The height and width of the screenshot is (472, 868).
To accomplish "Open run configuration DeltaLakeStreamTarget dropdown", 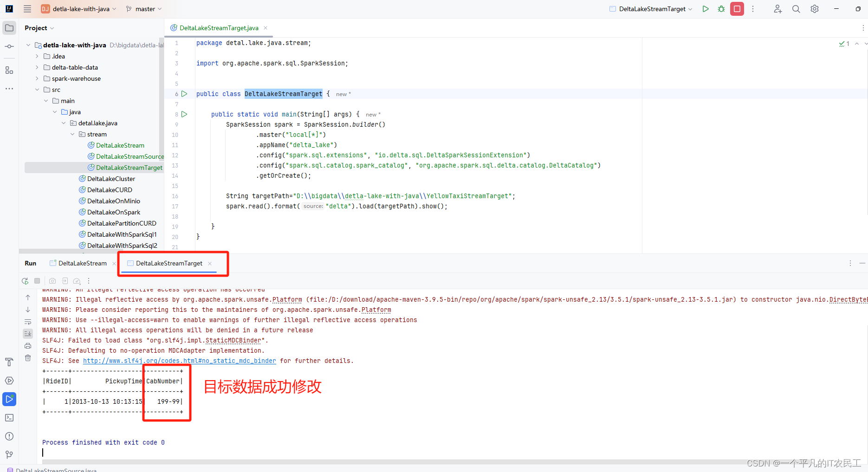I will pyautogui.click(x=651, y=9).
